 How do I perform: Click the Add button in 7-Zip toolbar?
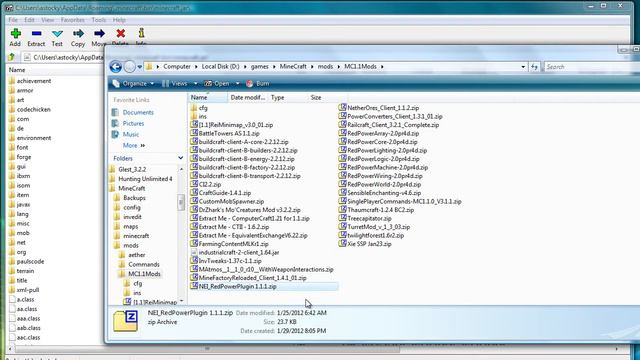tap(16, 38)
